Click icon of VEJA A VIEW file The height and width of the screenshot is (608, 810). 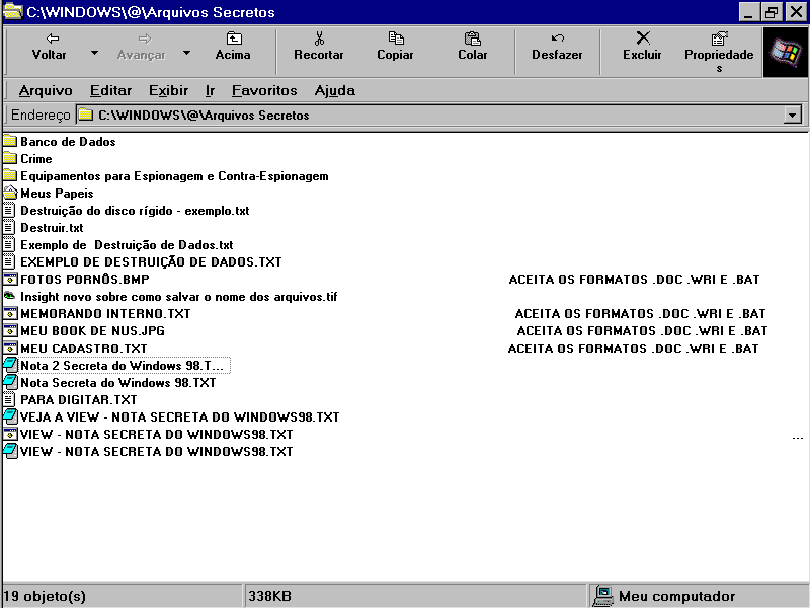(10, 416)
